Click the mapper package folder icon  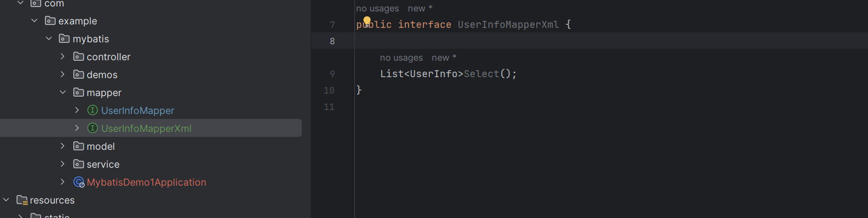click(x=79, y=93)
